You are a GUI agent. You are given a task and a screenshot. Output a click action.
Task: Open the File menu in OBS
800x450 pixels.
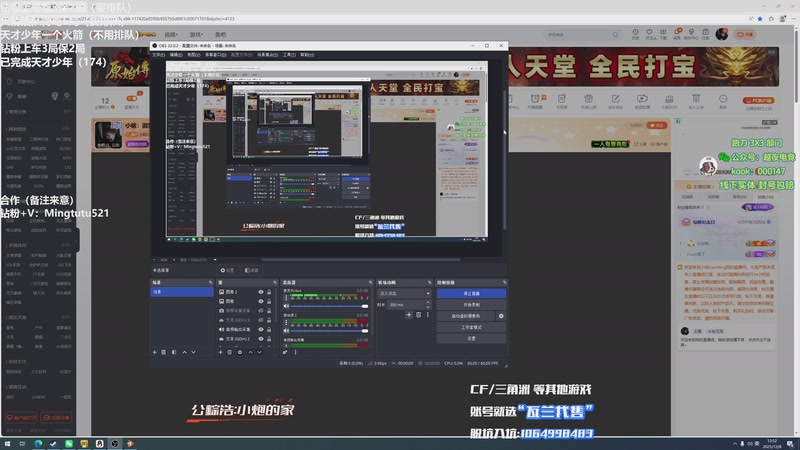159,55
